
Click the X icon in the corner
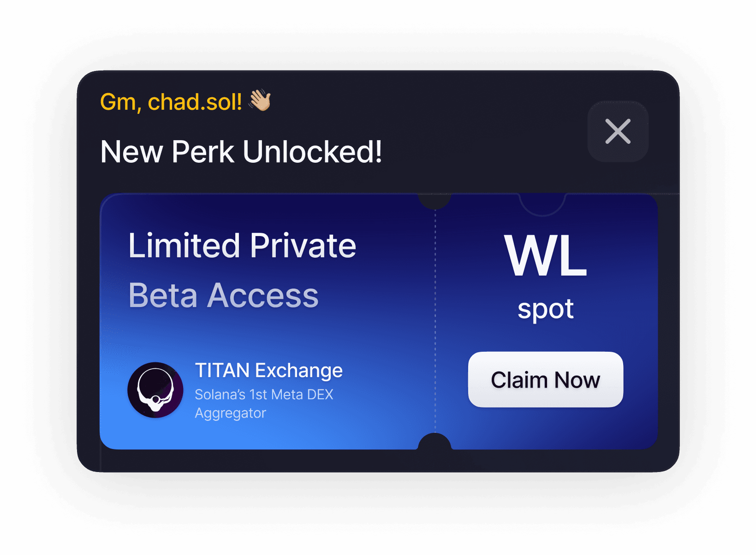tap(618, 131)
